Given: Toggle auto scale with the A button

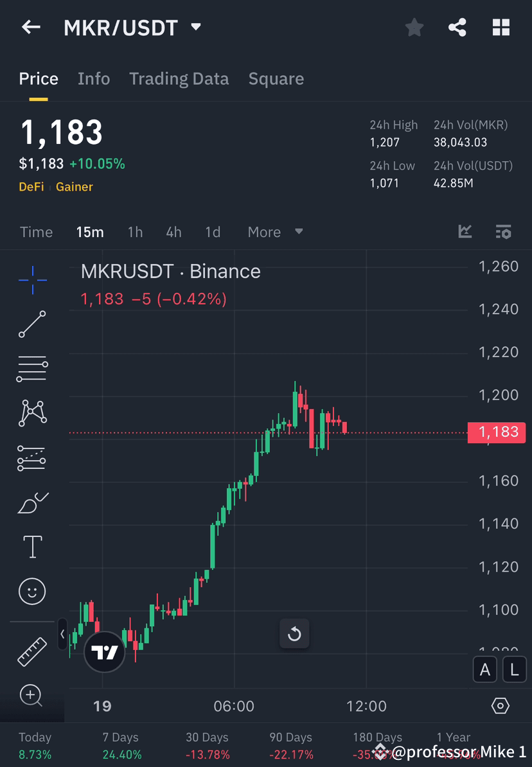Looking at the screenshot, I should click(485, 669).
